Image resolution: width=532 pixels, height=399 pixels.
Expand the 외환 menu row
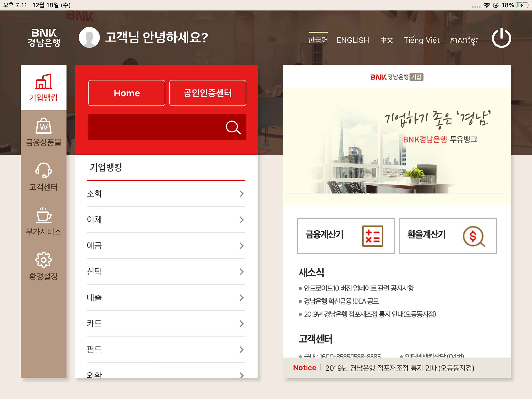click(x=166, y=371)
